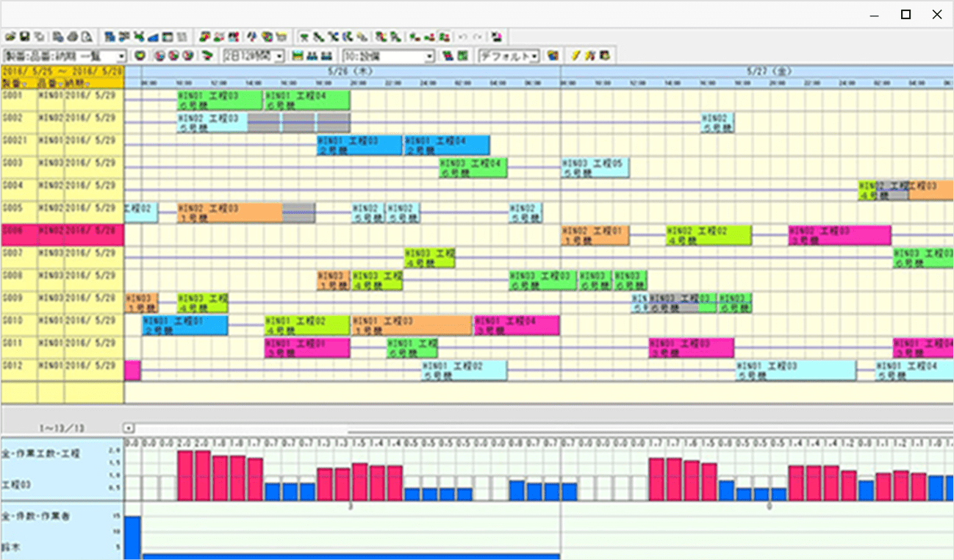Select blue HIN01 工程03 bar in row S0021
This screenshot has width=954, height=560.
point(359,146)
